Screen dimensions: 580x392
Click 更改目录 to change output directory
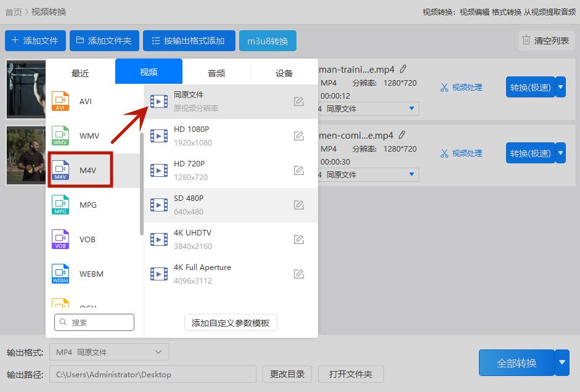(287, 374)
